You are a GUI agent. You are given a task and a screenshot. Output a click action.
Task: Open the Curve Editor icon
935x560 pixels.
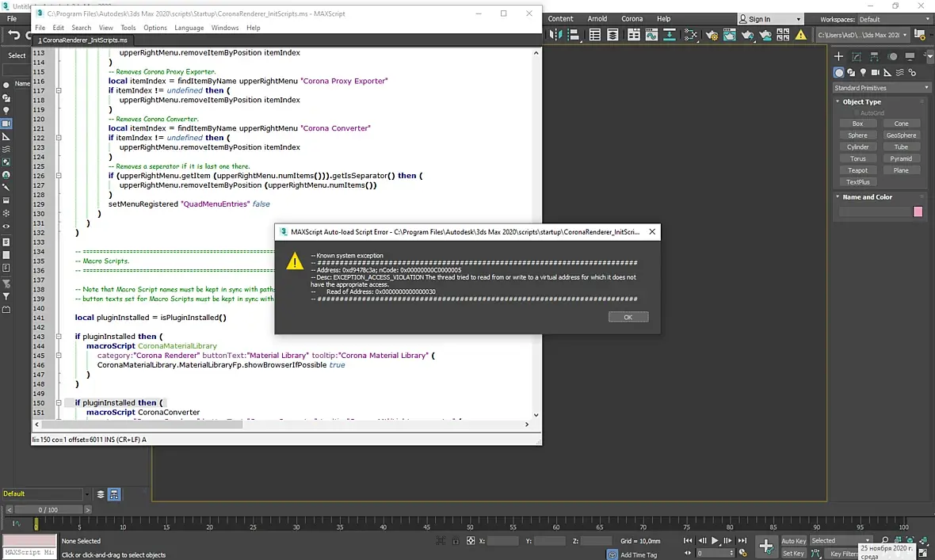point(651,35)
